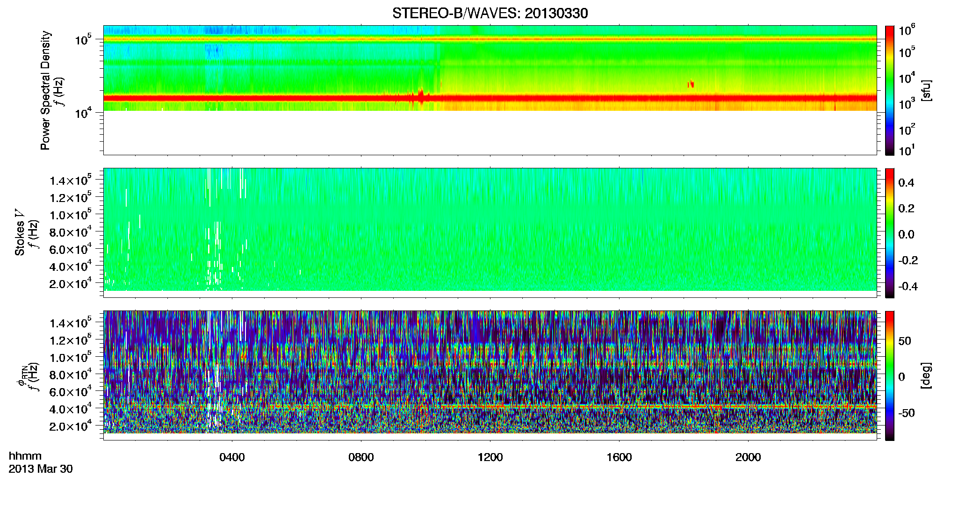Image resolution: width=980 pixels, height=505 pixels.
Task: Click the Stokes V axis label
Action: point(20,238)
